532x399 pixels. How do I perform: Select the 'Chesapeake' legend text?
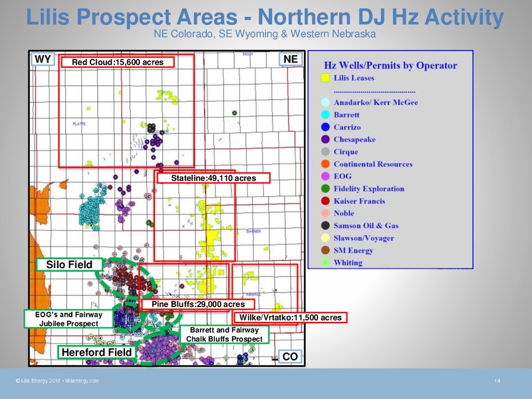tap(354, 140)
